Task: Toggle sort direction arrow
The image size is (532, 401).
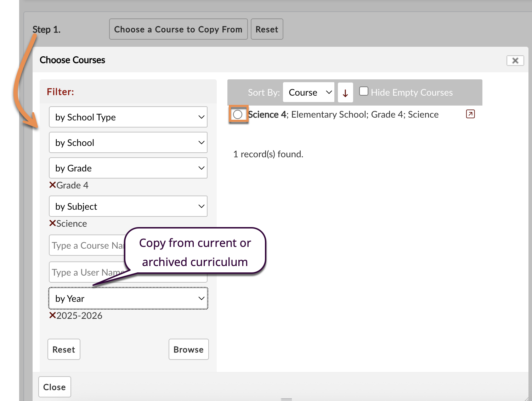Action: point(345,93)
